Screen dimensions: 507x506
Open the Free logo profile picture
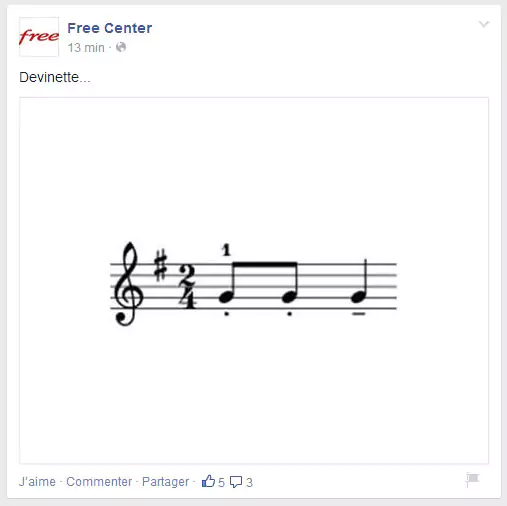(x=39, y=37)
